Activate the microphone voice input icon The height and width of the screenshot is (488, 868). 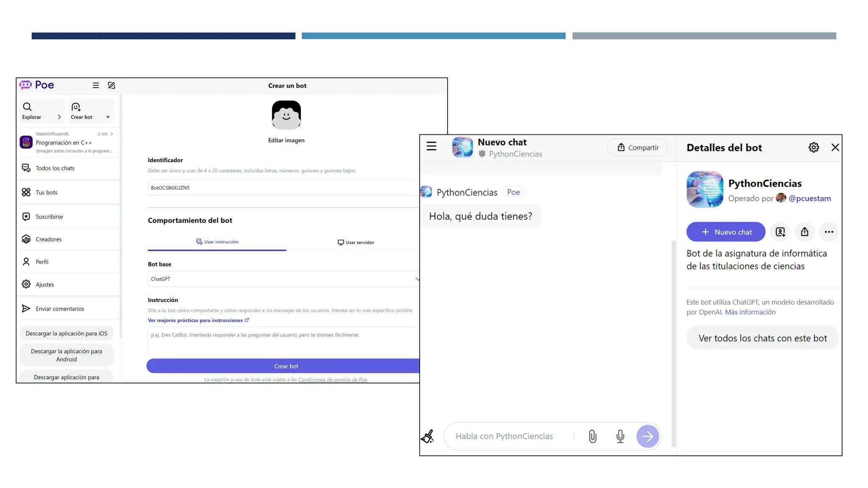pos(620,436)
